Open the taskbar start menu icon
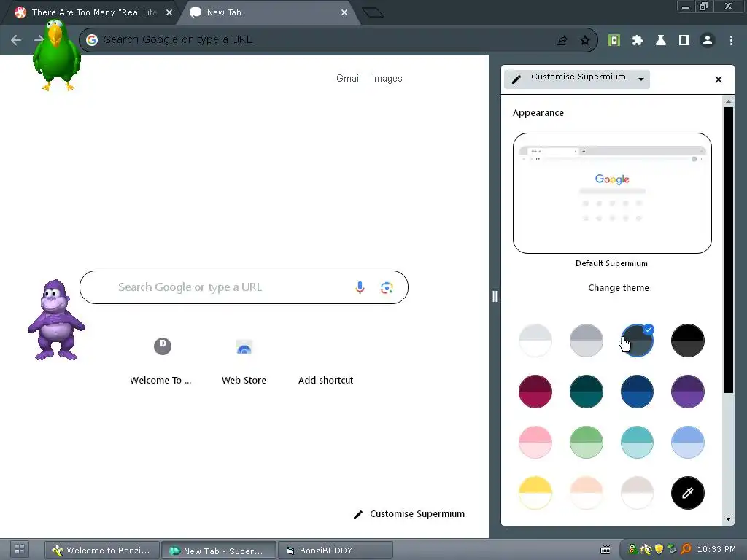Image resolution: width=747 pixels, height=560 pixels. (x=20, y=549)
